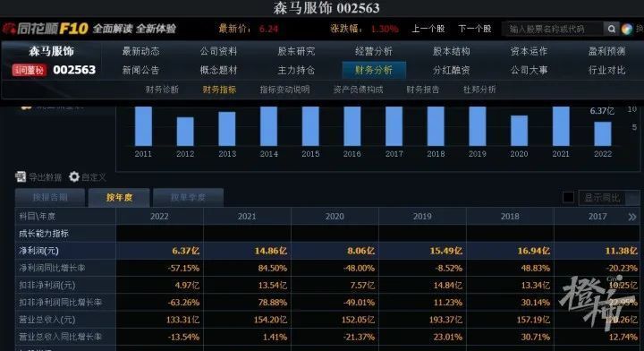The width and height of the screenshot is (644, 351).
Task: Expand more years with double-arrow chevron
Action: [632, 217]
